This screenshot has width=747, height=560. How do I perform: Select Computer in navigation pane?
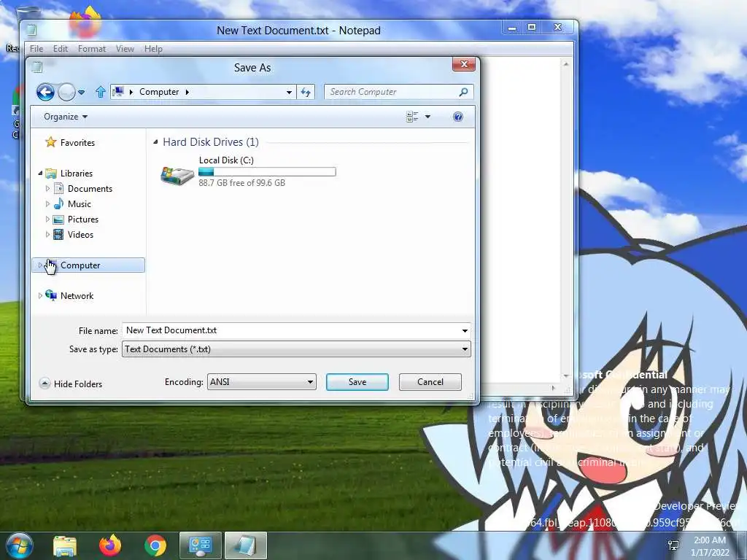[x=88, y=265]
